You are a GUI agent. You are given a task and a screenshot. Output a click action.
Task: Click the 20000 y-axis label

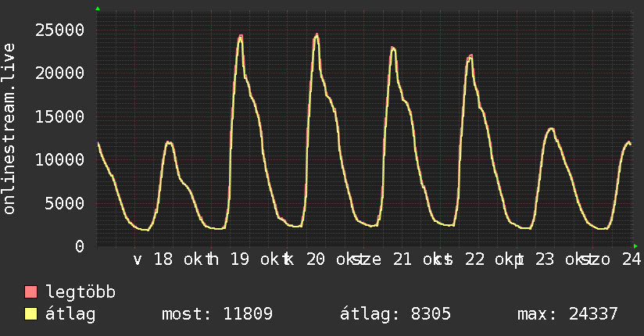click(x=60, y=73)
